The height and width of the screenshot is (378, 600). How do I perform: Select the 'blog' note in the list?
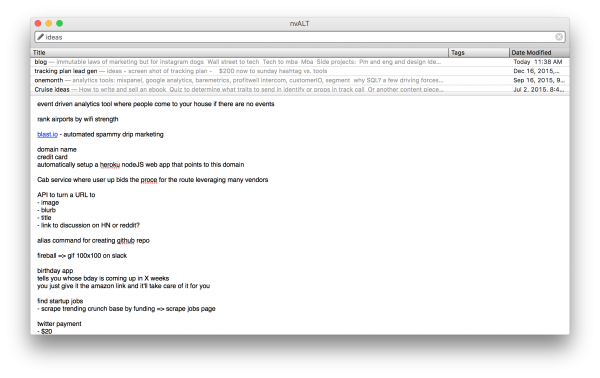click(x=300, y=62)
